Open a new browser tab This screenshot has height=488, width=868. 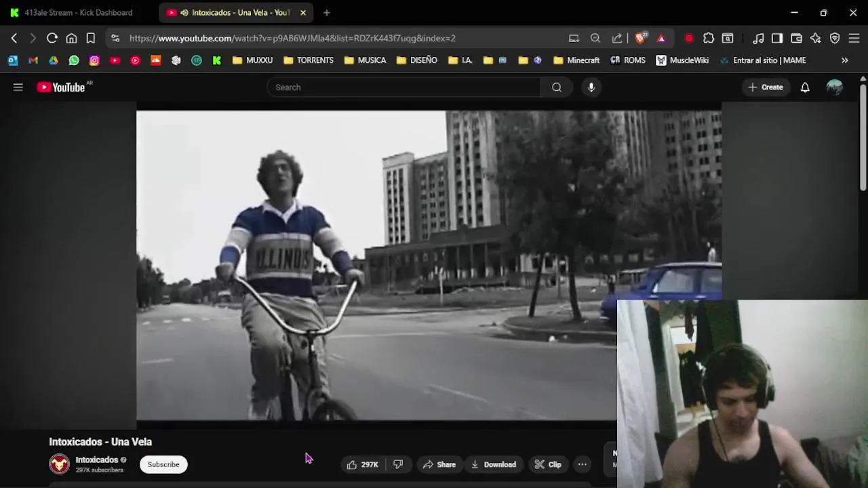326,12
